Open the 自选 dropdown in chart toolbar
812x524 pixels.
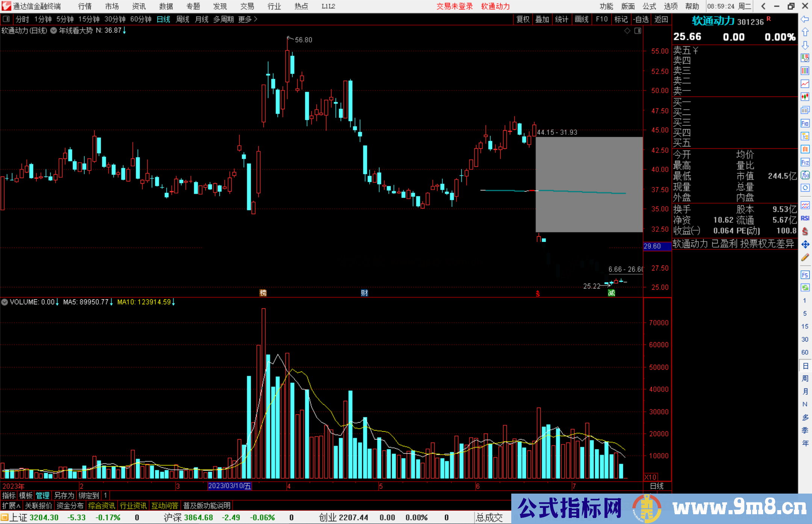click(x=641, y=19)
